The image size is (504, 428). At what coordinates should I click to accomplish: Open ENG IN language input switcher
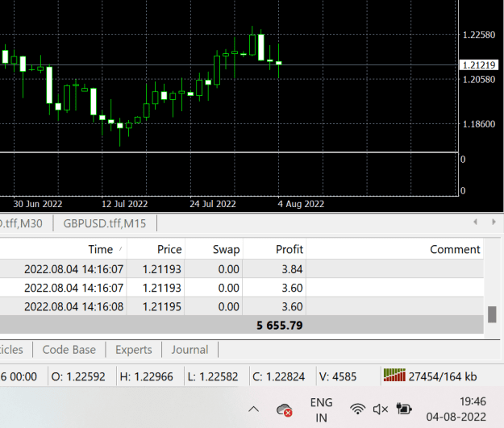[x=321, y=409]
